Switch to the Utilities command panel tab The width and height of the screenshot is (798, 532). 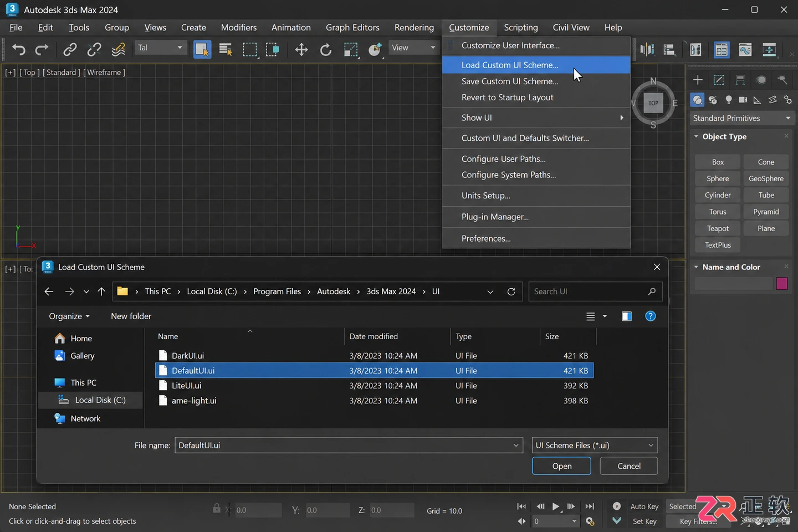coord(782,80)
